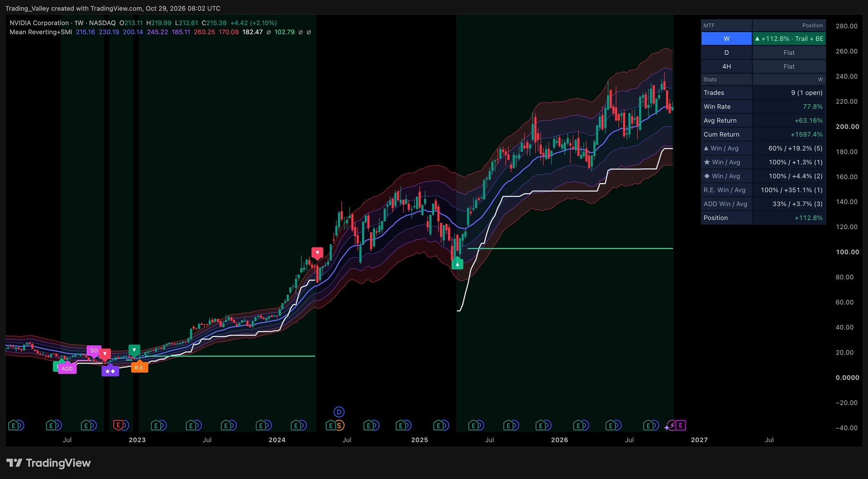Click the 'Flat' cell in the D row

[789, 53]
